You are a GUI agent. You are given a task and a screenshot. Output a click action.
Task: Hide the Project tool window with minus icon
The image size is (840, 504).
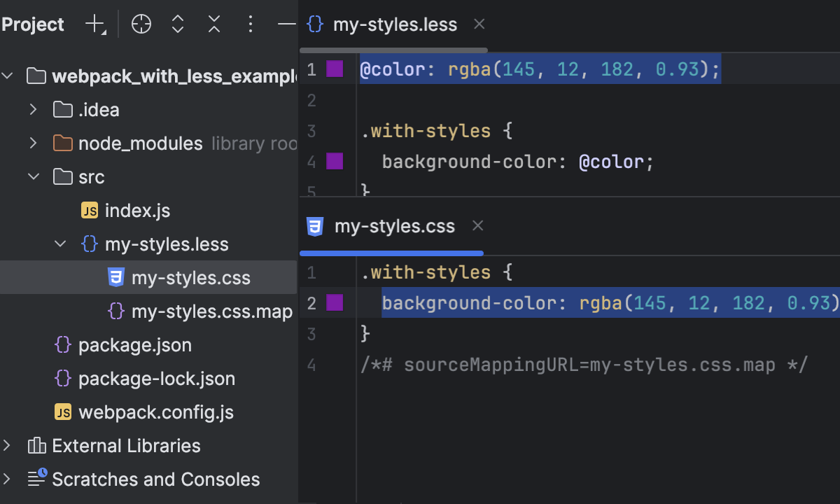point(286,24)
